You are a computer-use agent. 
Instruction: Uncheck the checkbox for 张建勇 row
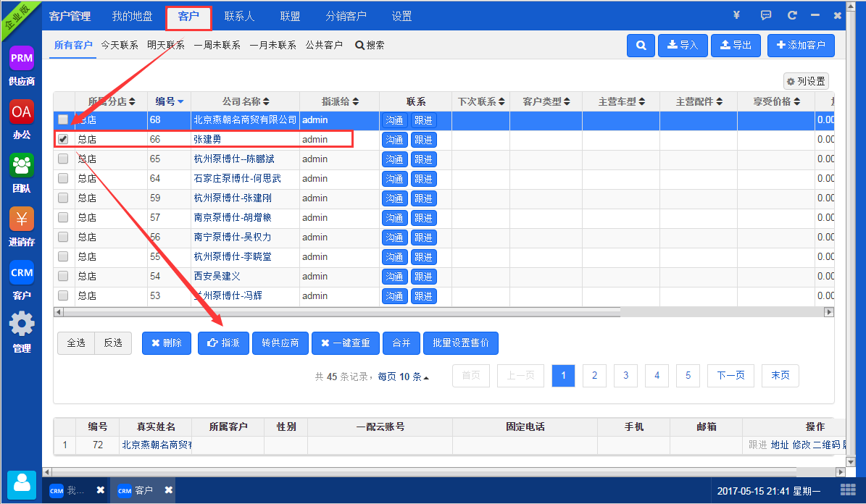pos(64,139)
